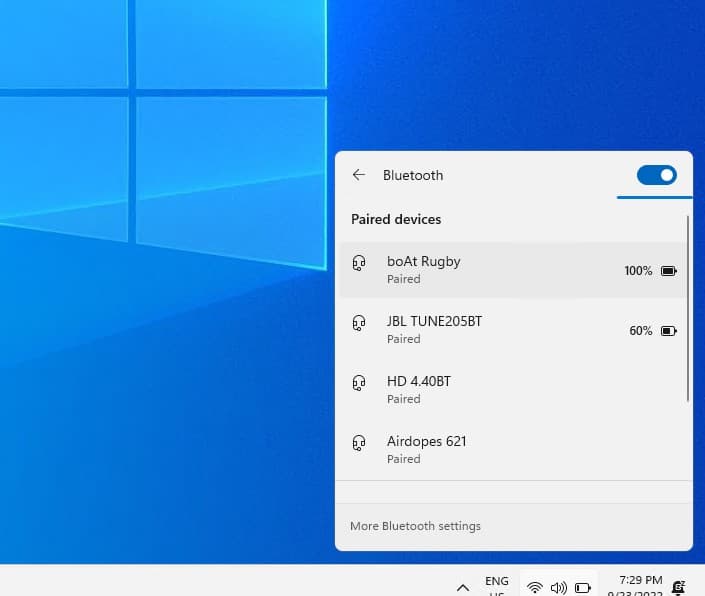This screenshot has width=705, height=596.
Task: Expand the hidden icons chevron in taskbar
Action: click(462, 587)
